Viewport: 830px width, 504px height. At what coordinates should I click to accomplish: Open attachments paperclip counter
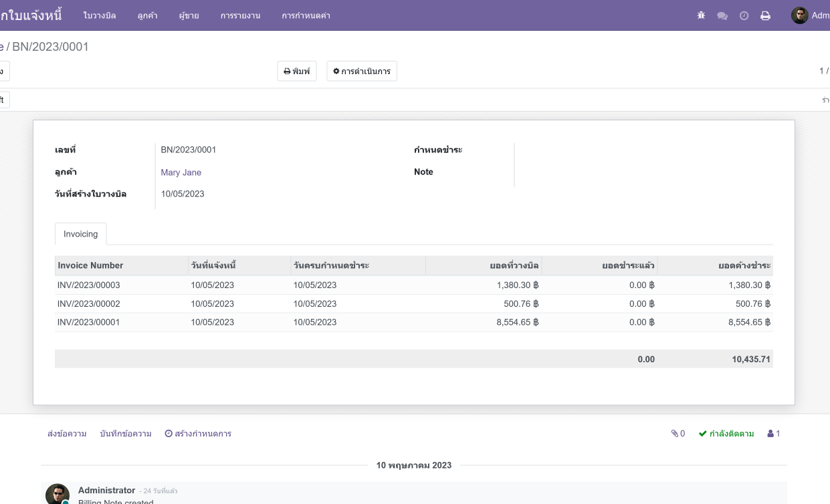pos(678,434)
